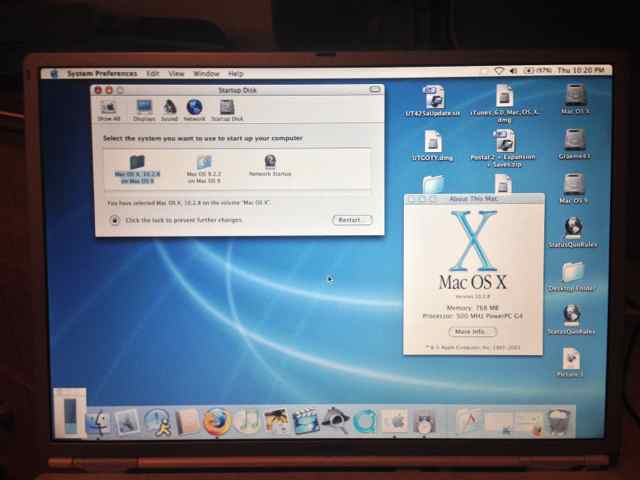Click the Memory 768 MB line
Viewport: 640px width, 480px height.
pyautogui.click(x=473, y=308)
